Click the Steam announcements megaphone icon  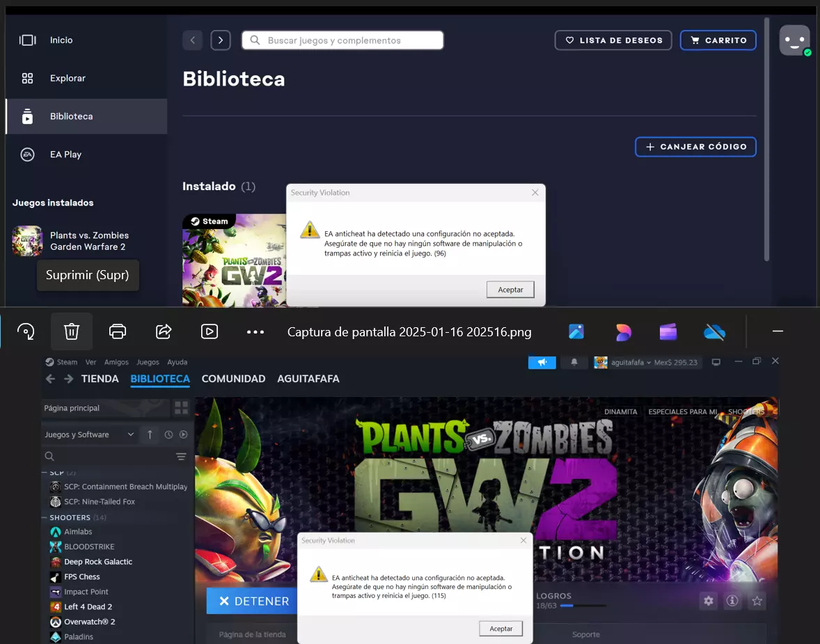point(542,362)
